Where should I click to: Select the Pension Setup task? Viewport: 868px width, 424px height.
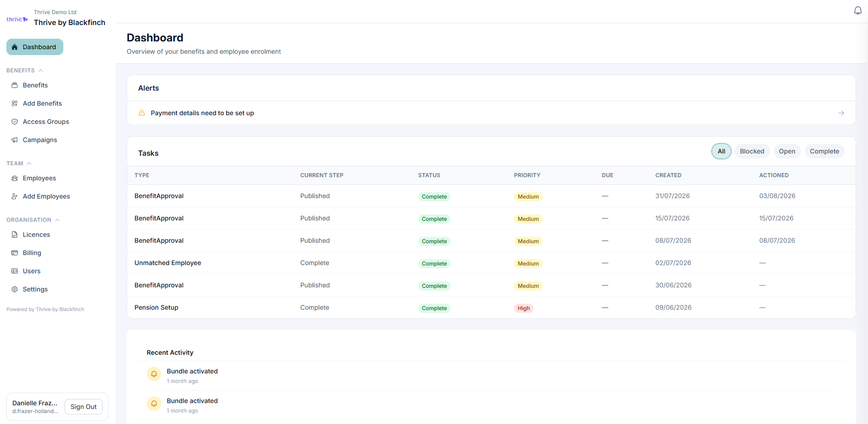pos(491,307)
